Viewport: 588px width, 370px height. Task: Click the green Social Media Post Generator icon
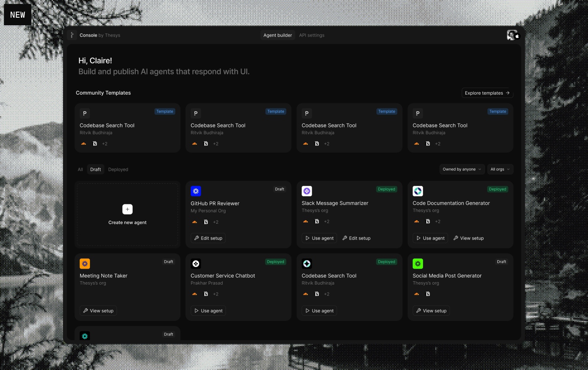click(417, 264)
